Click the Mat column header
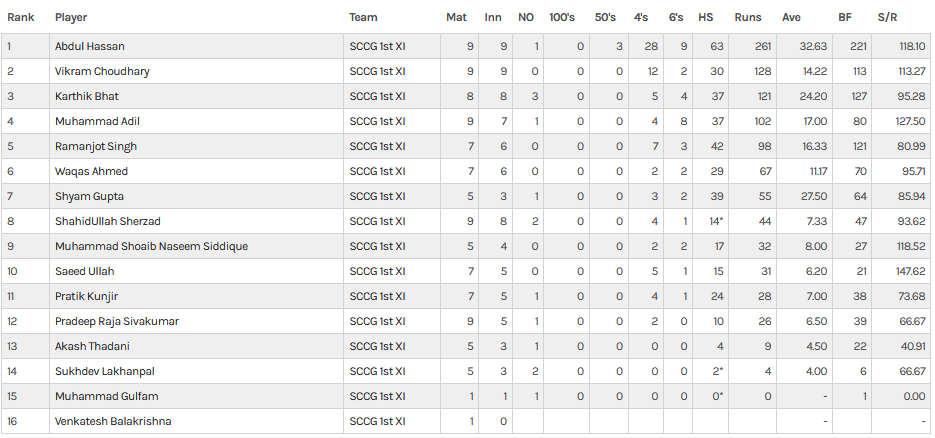The image size is (935, 438). pyautogui.click(x=456, y=17)
